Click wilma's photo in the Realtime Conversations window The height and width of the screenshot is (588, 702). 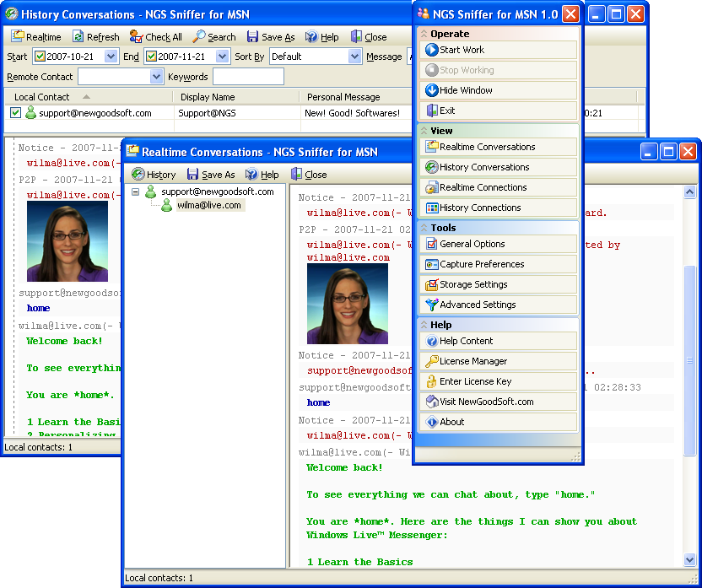pyautogui.click(x=348, y=304)
